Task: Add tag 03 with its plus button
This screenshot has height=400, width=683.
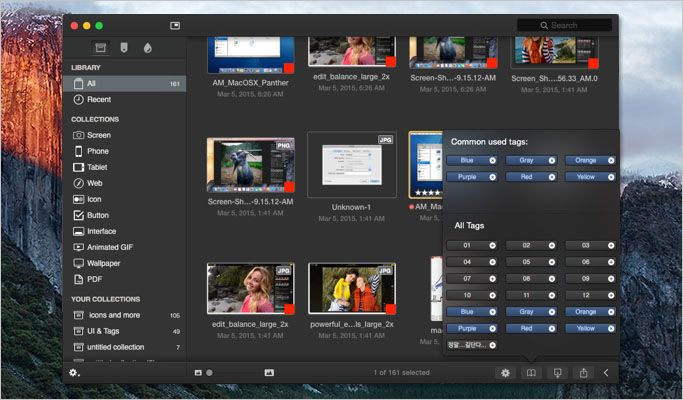Action: [x=611, y=245]
